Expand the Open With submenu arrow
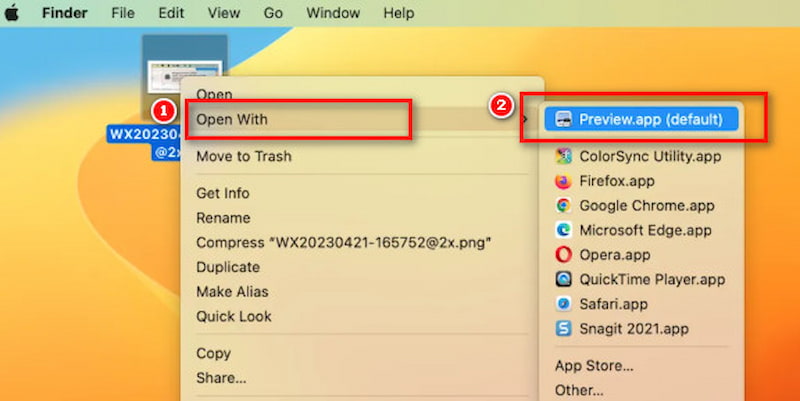This screenshot has height=401, width=800. [525, 119]
